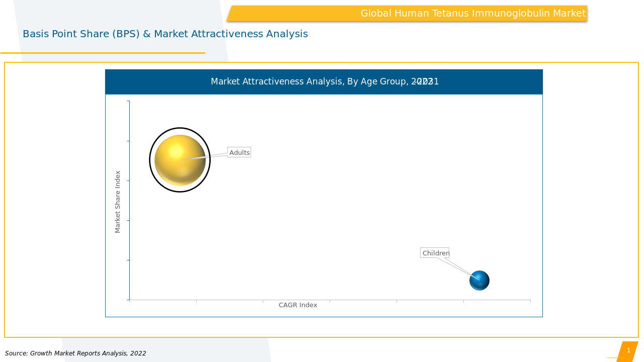Click the Growth Market Reports source footnote

click(75, 353)
